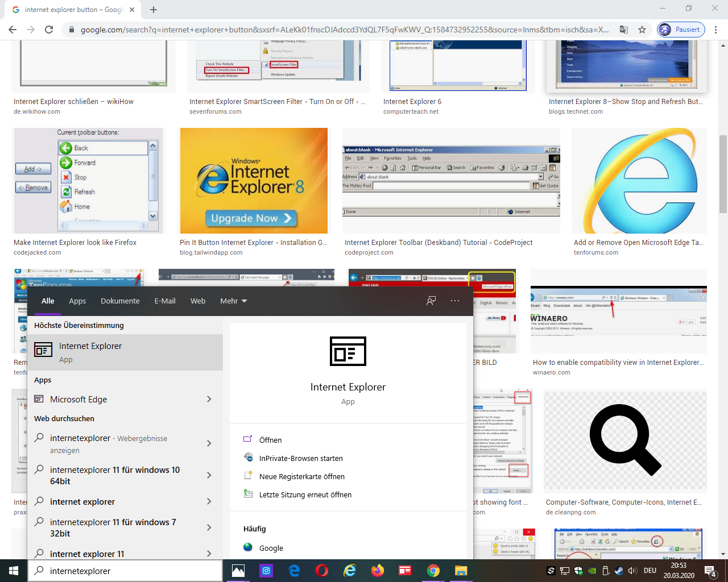The width and height of the screenshot is (728, 582).
Task: Click Letzte Sitzung erneut öffnen
Action: 305,494
